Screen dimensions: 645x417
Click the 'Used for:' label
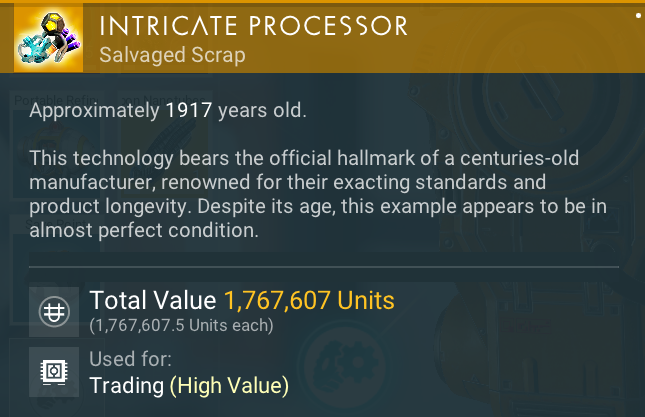(x=130, y=359)
